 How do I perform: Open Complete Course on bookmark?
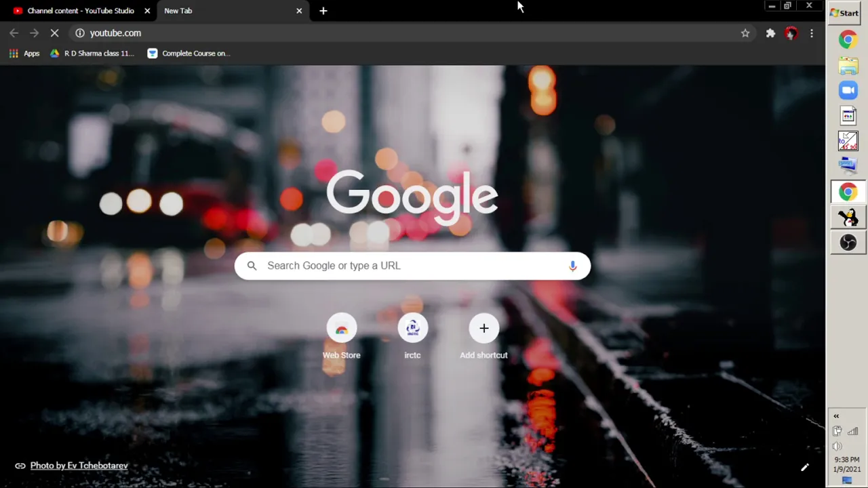[x=189, y=54]
